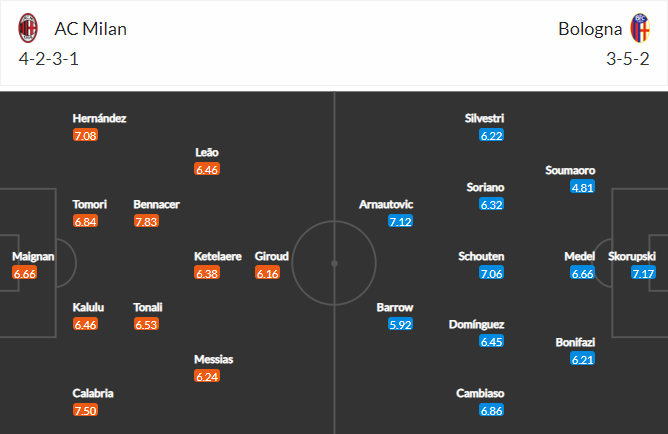Open the Bologna team name link
This screenshot has width=668, height=434.
(x=589, y=28)
